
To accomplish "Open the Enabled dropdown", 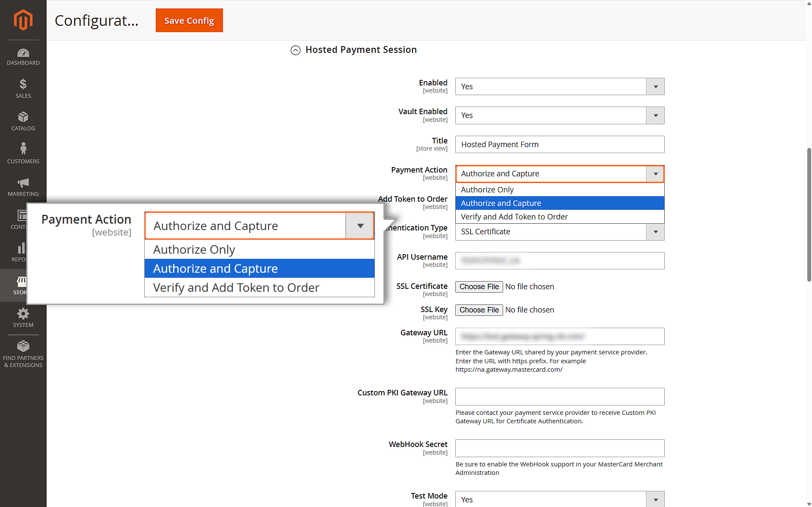I will tap(560, 86).
